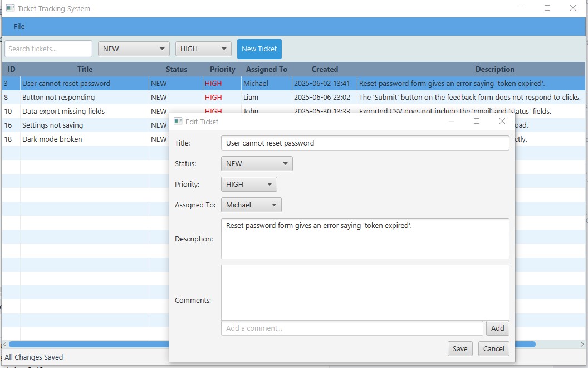Select the 'Dark mode broken' ticket
This screenshot has height=368, width=588.
[x=86, y=139]
